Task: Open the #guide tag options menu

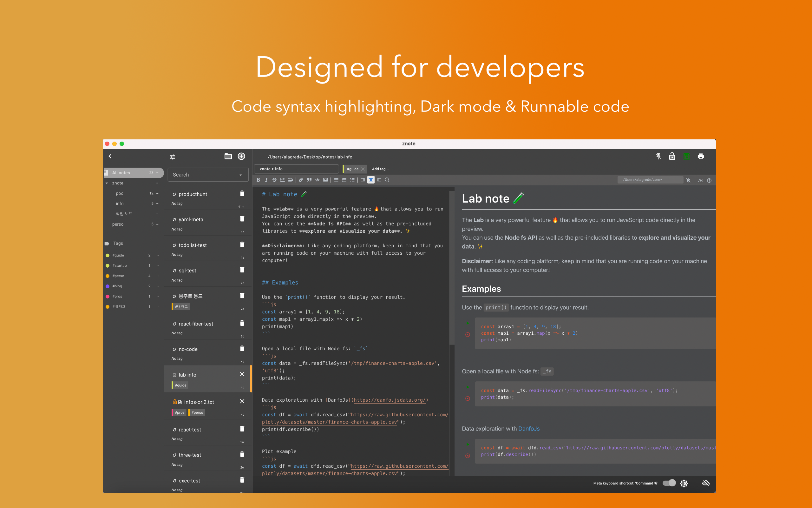Action: (x=157, y=255)
